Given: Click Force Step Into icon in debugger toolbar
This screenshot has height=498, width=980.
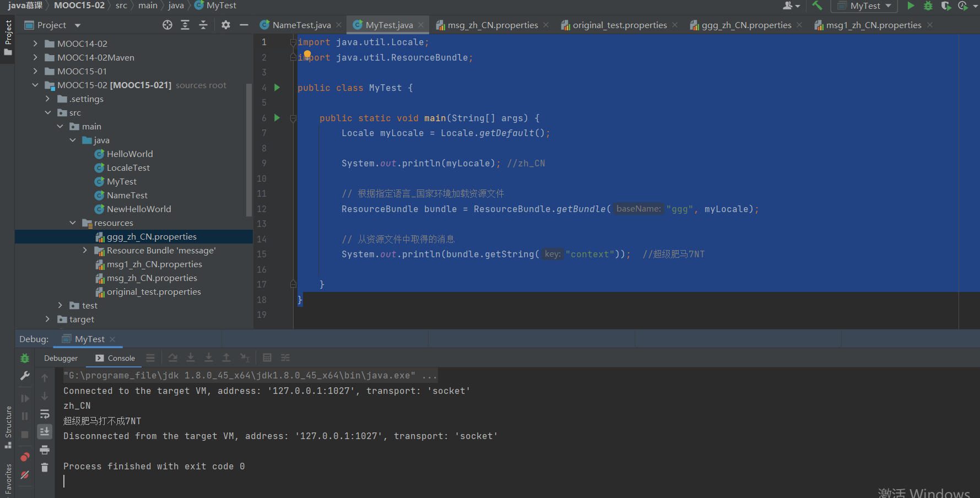Looking at the screenshot, I should [209, 358].
